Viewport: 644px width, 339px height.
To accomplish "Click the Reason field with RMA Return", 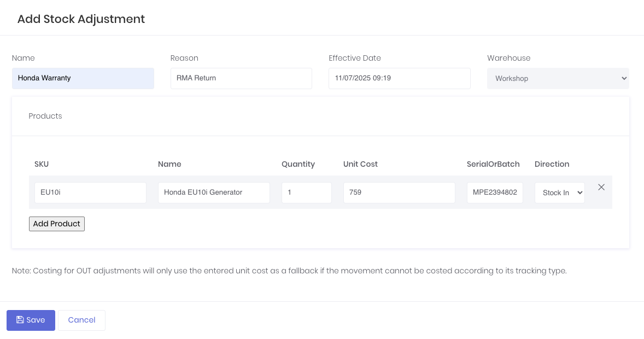I will pos(241,78).
